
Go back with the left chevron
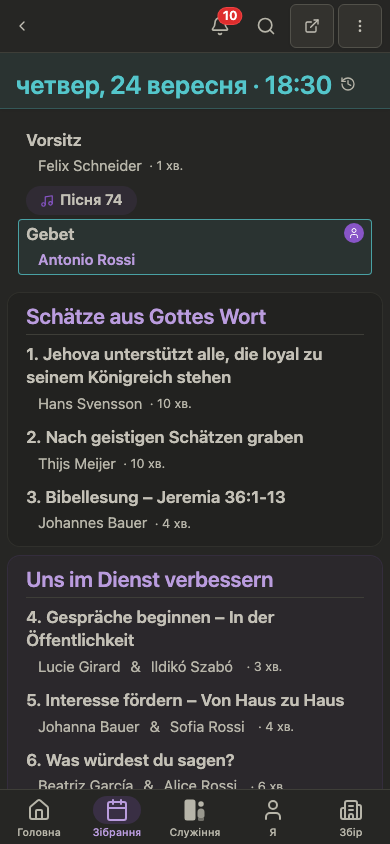pos(22,26)
